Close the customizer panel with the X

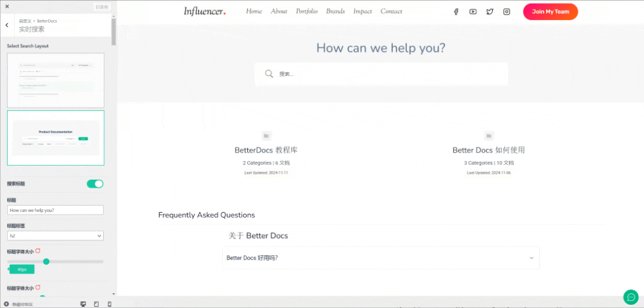[x=7, y=6]
